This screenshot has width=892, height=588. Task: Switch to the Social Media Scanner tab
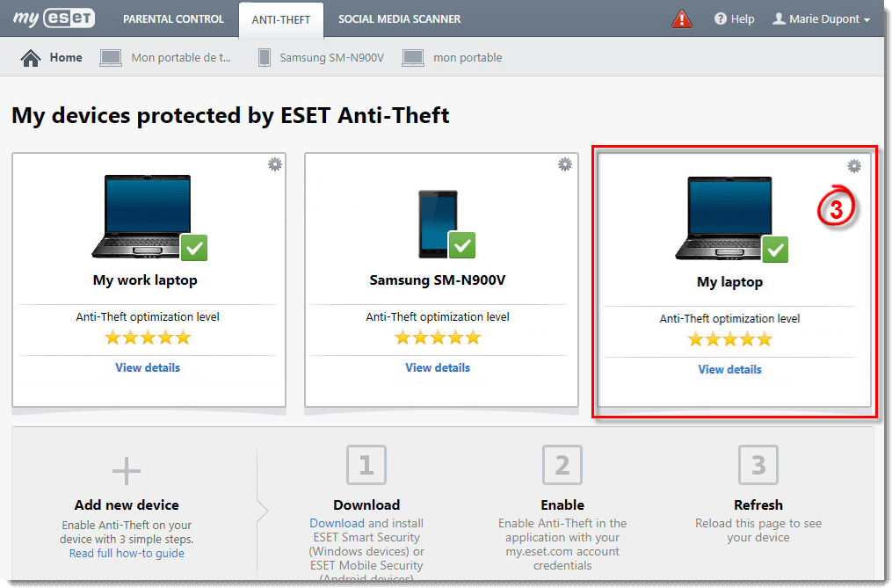pos(399,18)
